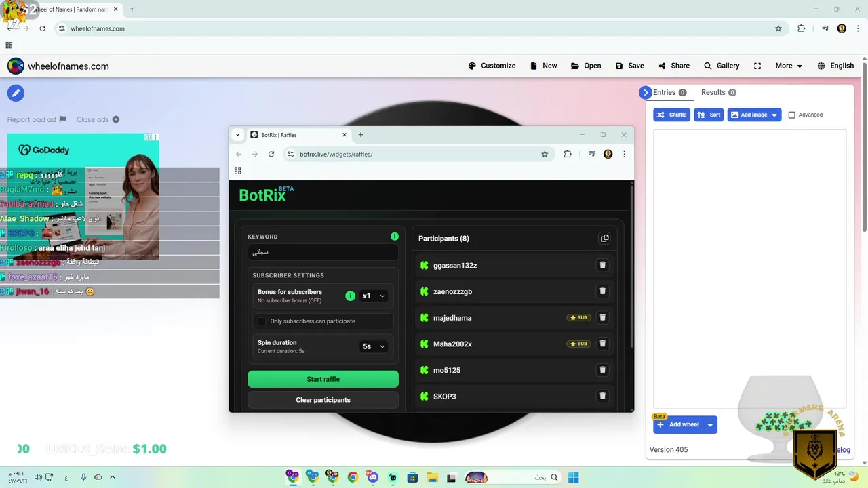This screenshot has height=488, width=868.
Task: Click the botrix.live address bar
Action: pyautogui.click(x=418, y=154)
